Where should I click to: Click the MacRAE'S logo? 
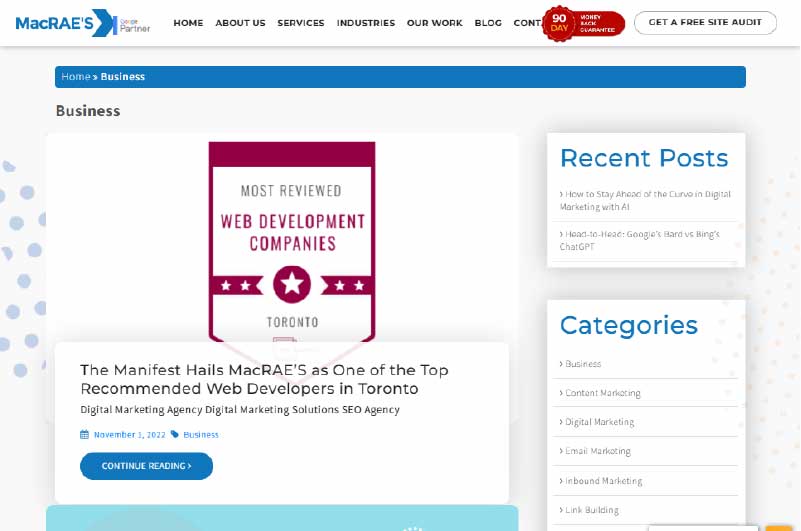[x=66, y=23]
